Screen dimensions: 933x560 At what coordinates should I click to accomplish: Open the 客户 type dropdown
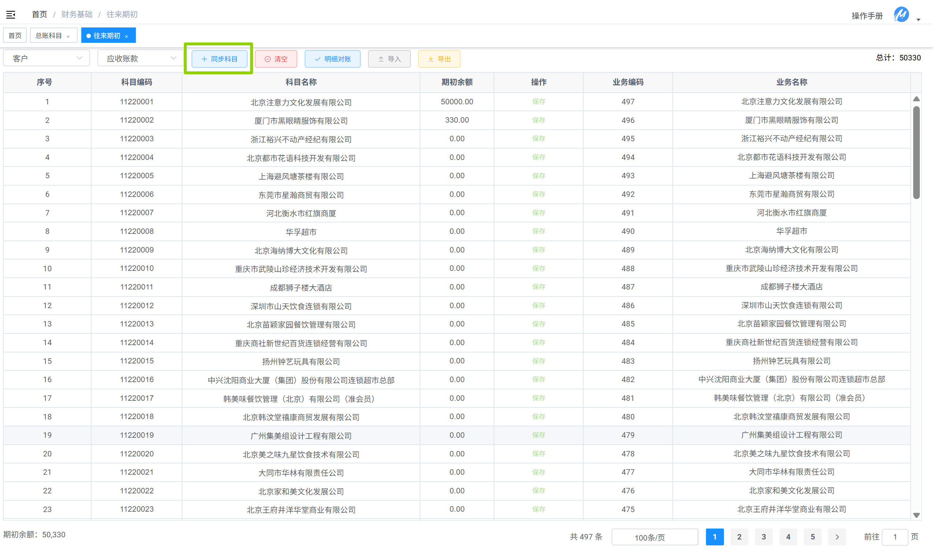click(47, 58)
